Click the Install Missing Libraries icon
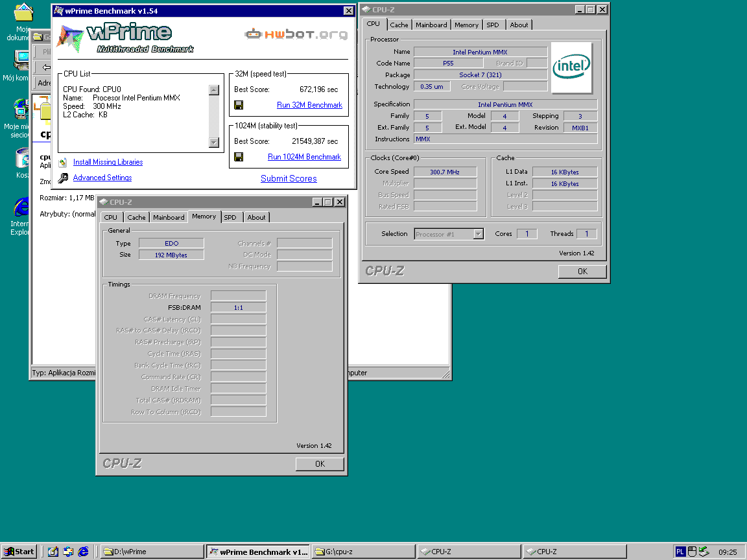The width and height of the screenshot is (747, 560). point(62,163)
